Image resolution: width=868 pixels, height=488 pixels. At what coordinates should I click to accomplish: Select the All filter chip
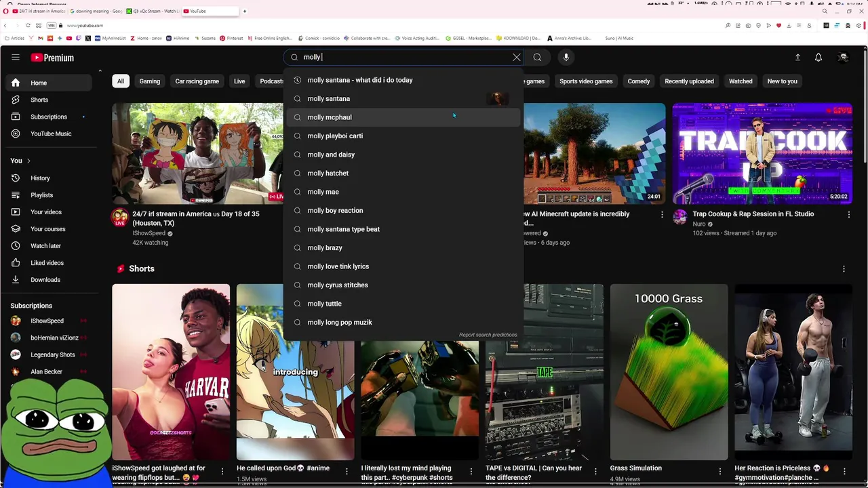(x=121, y=81)
